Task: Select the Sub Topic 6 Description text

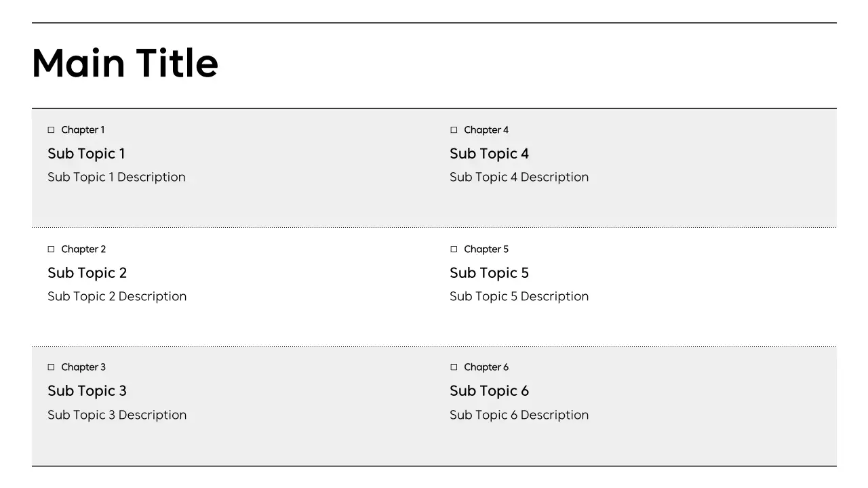Action: tap(519, 415)
